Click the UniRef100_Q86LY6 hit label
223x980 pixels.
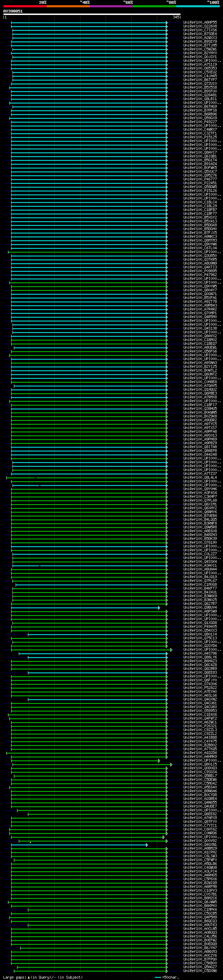click(x=200, y=657)
